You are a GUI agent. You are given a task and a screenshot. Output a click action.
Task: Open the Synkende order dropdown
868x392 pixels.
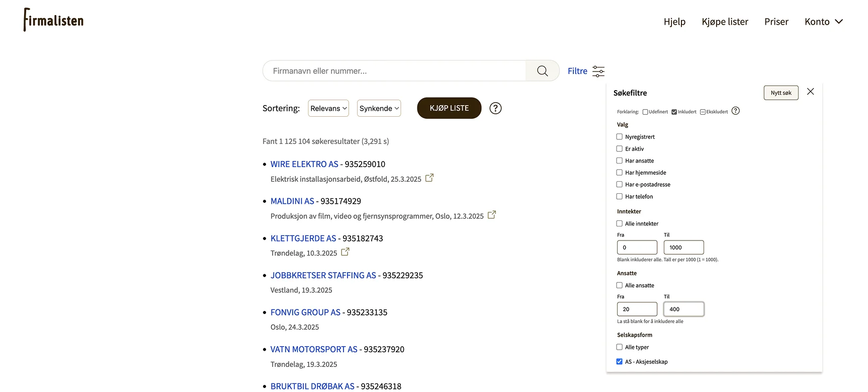379,108
